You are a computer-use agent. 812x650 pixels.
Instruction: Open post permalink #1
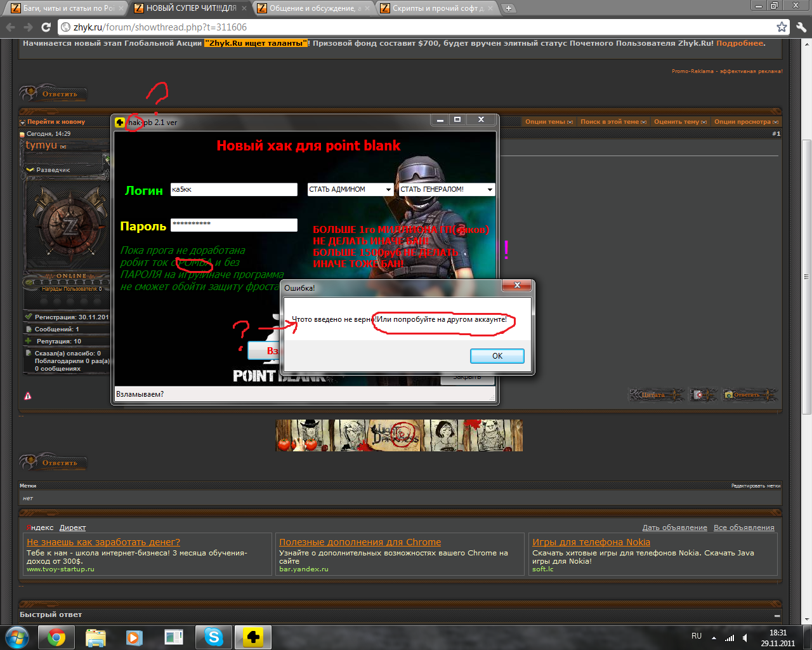(776, 134)
